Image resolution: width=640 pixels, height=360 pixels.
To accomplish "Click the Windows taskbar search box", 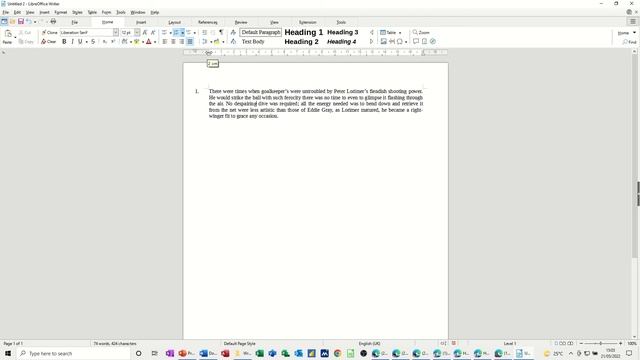I will pos(74,353).
